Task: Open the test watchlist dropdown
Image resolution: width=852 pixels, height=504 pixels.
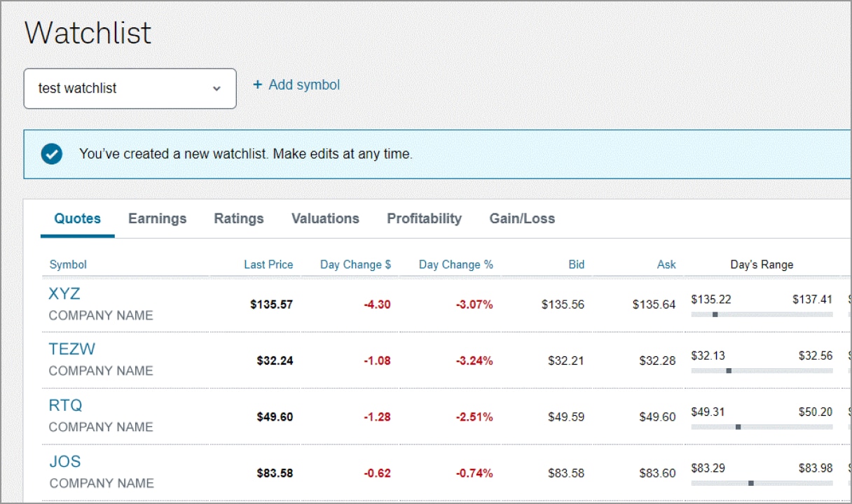Action: point(130,88)
